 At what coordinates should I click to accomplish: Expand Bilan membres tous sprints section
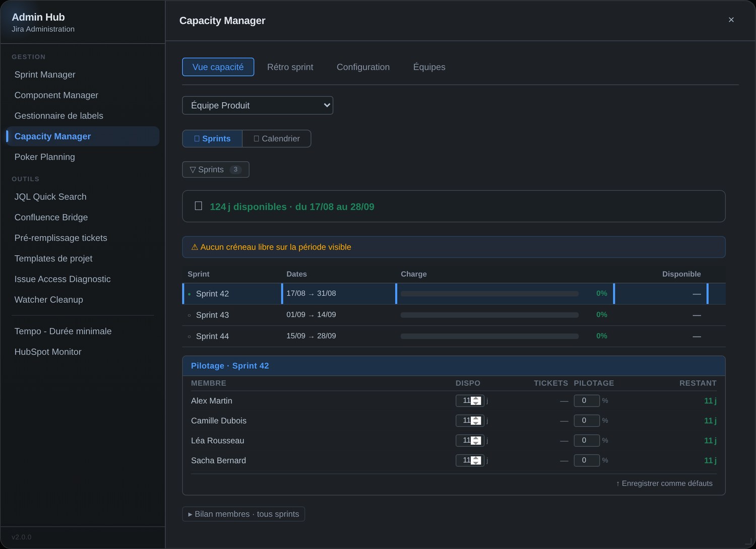point(243,514)
